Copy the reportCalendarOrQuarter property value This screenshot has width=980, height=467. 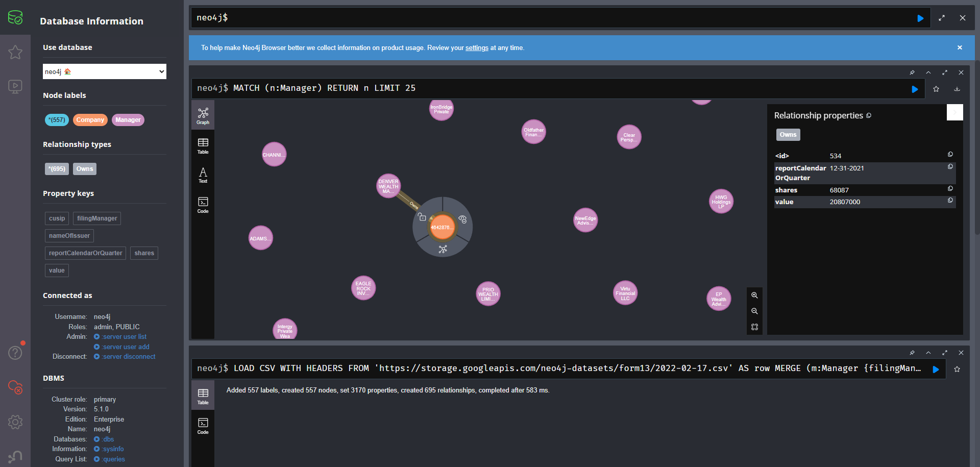point(950,166)
